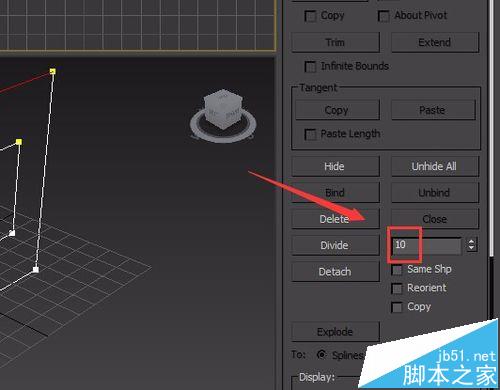
Task: Click the Bind button
Action: click(335, 193)
